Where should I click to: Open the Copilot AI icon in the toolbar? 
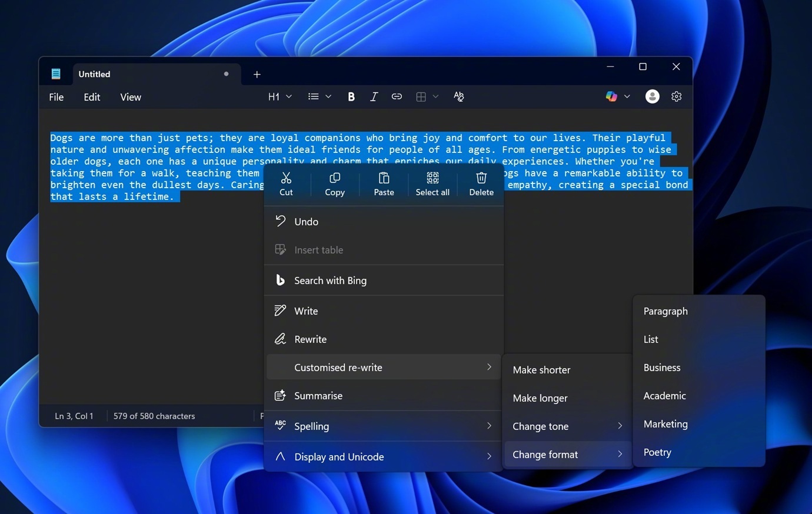click(611, 96)
